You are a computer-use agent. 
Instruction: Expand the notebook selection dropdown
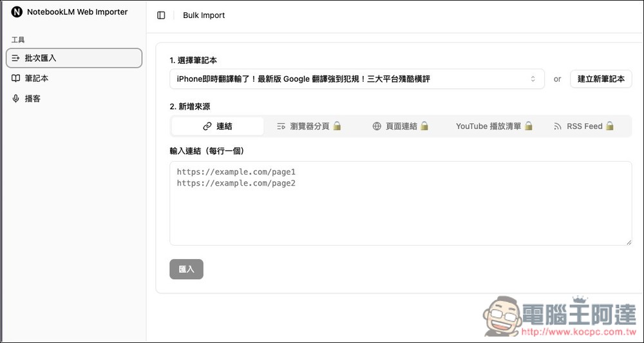(x=357, y=79)
